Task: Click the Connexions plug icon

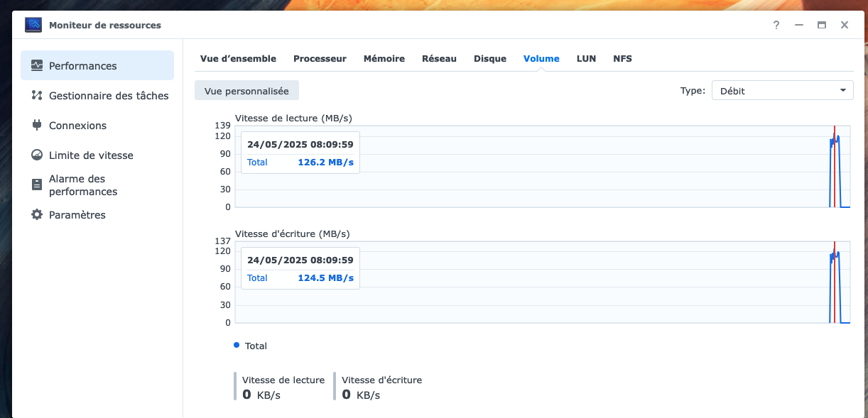Action: point(37,125)
